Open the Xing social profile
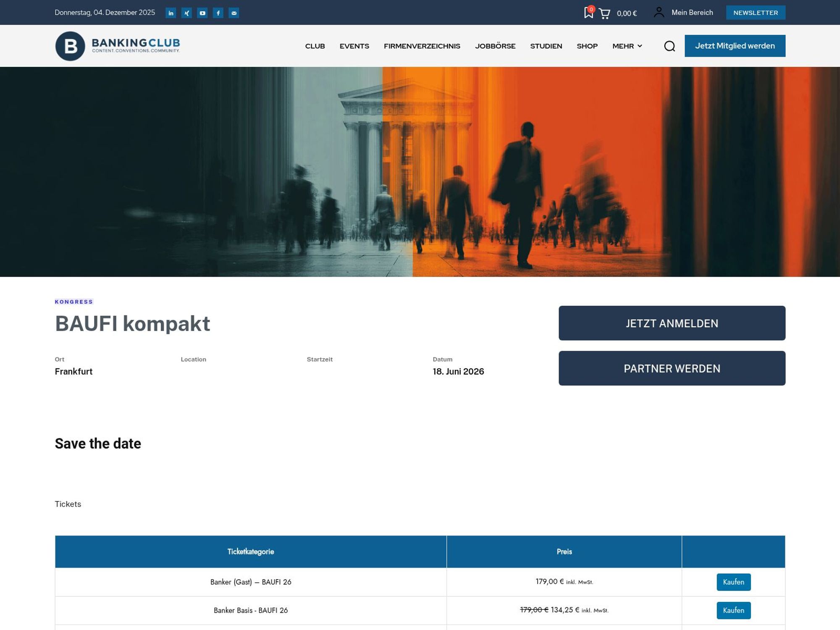This screenshot has width=840, height=630. (x=186, y=13)
